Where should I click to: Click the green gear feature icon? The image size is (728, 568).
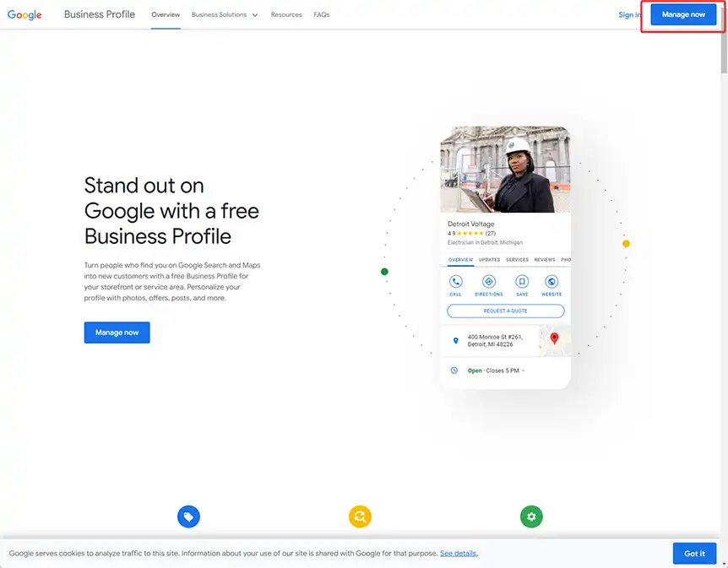pyautogui.click(x=531, y=517)
